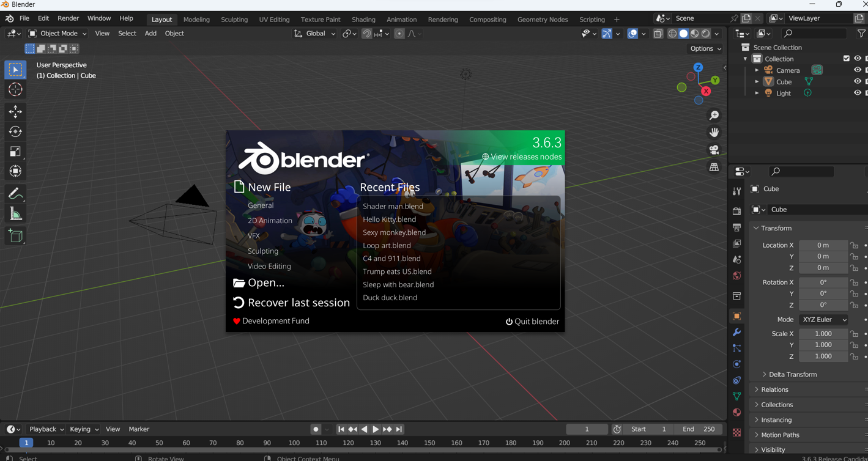This screenshot has width=868, height=461.
Task: Toggle camera view icon in viewport
Action: pos(714,150)
